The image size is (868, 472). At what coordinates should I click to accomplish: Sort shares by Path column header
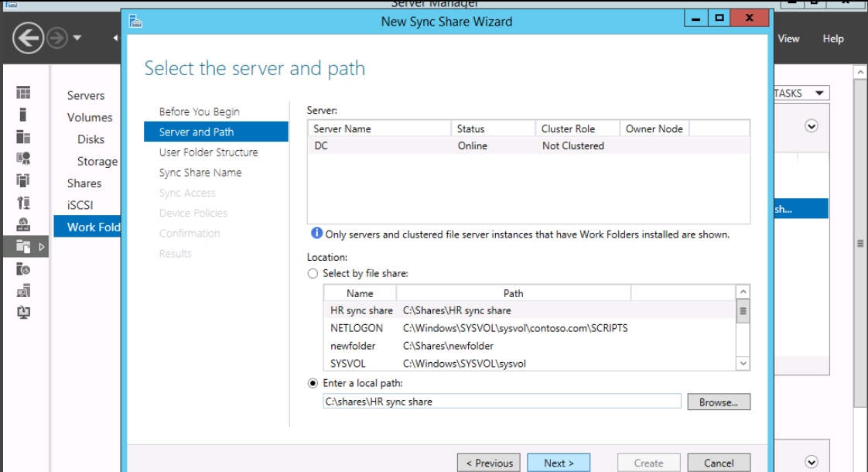pos(513,293)
